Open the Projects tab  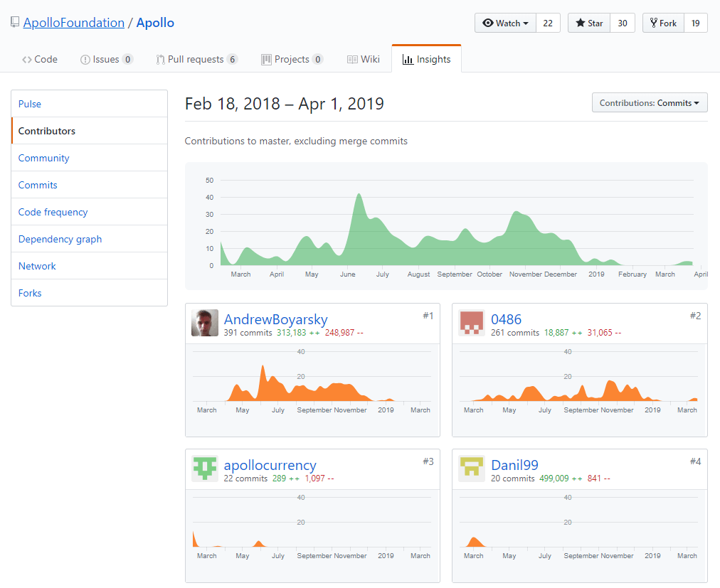point(292,60)
